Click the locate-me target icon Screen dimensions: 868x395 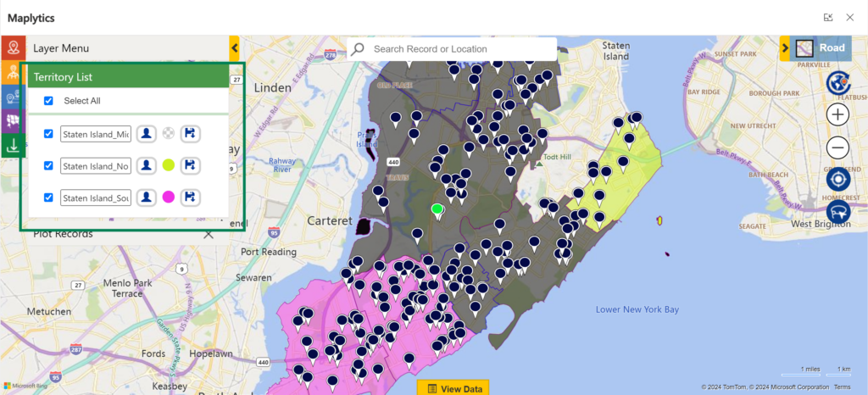(837, 179)
